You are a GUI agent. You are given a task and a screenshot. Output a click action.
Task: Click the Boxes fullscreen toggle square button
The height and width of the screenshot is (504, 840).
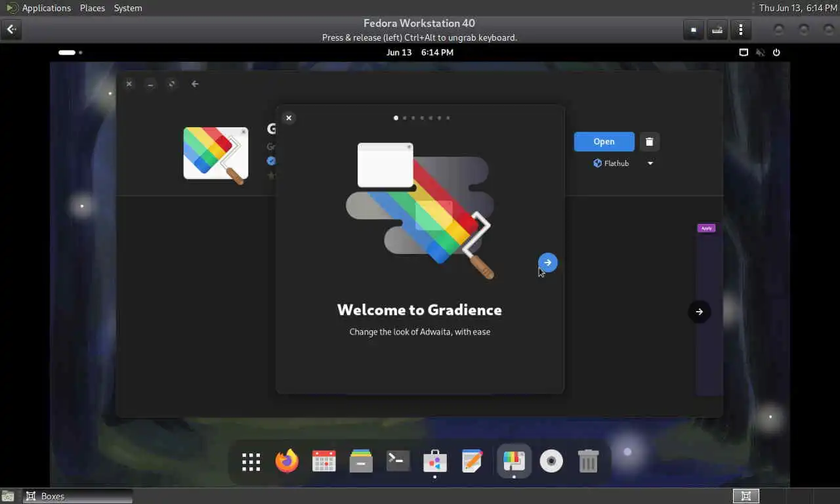pyautogui.click(x=693, y=30)
